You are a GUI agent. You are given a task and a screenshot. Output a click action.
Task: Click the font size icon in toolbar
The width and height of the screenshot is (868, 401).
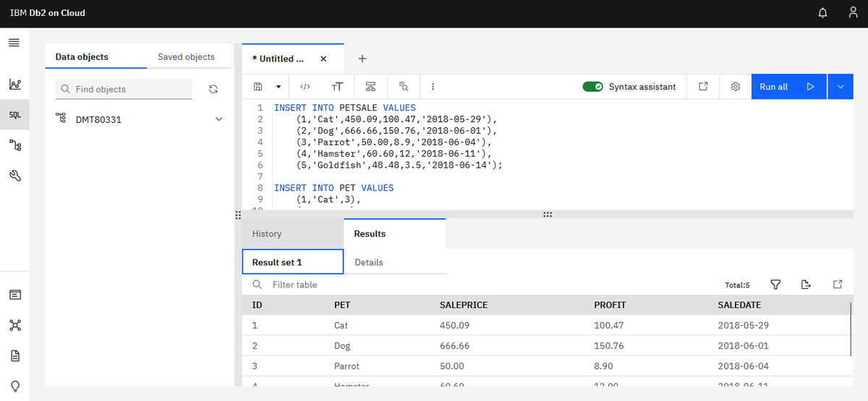click(x=337, y=87)
